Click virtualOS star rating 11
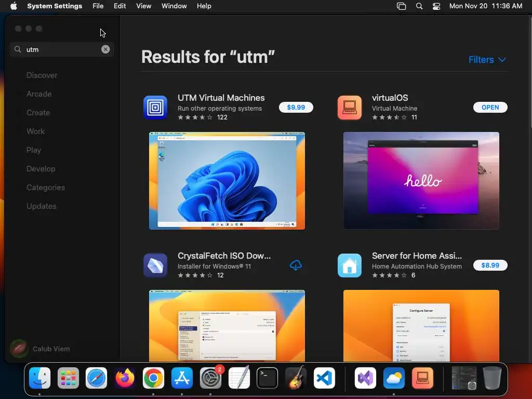 394,117
